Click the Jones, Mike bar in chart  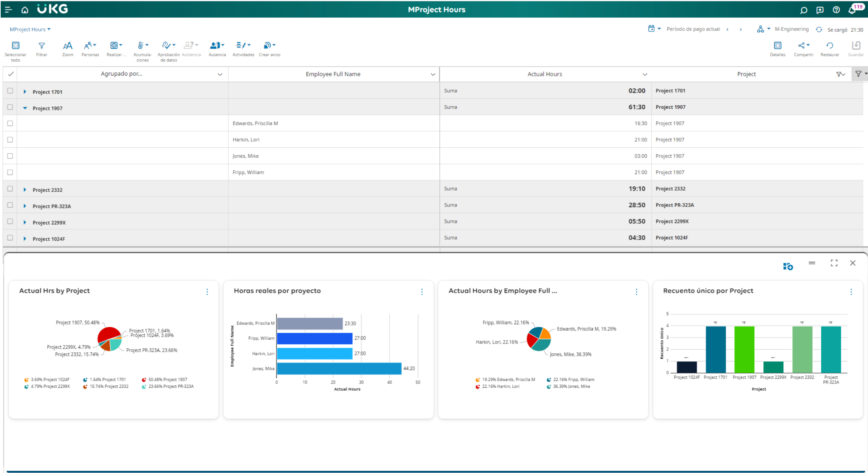pos(339,369)
